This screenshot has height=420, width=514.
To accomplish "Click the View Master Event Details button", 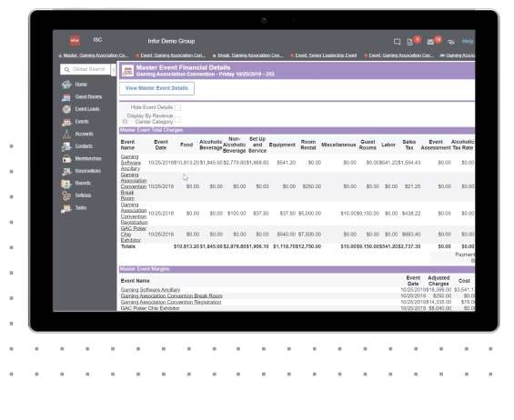I will [156, 88].
